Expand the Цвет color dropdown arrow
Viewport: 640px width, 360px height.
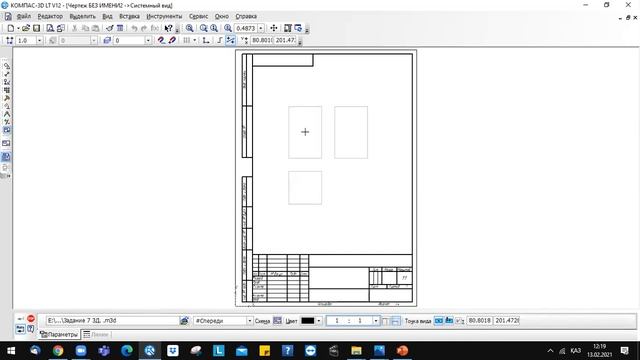coord(319,321)
